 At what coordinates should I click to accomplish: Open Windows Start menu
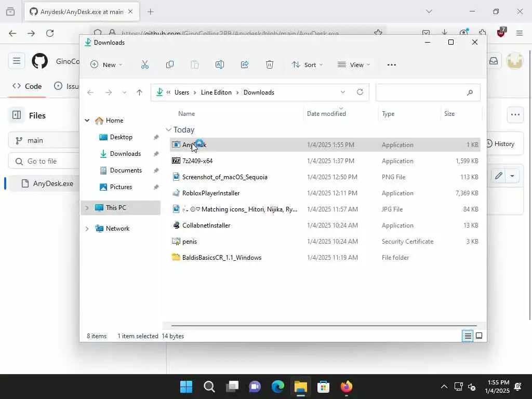(x=186, y=387)
